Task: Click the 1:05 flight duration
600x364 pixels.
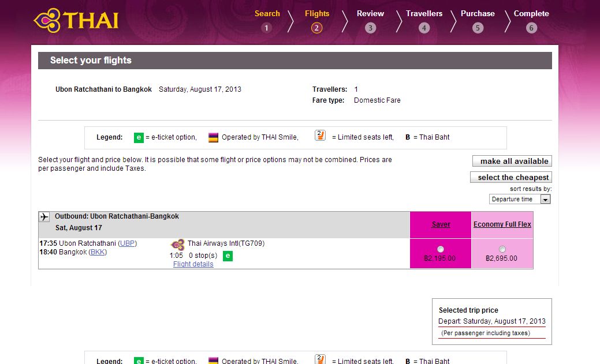Action: click(x=176, y=256)
